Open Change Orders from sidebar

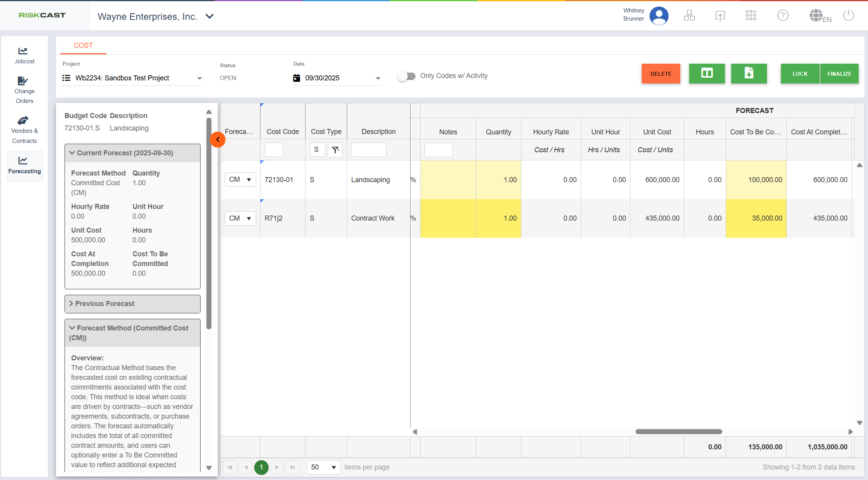24,90
